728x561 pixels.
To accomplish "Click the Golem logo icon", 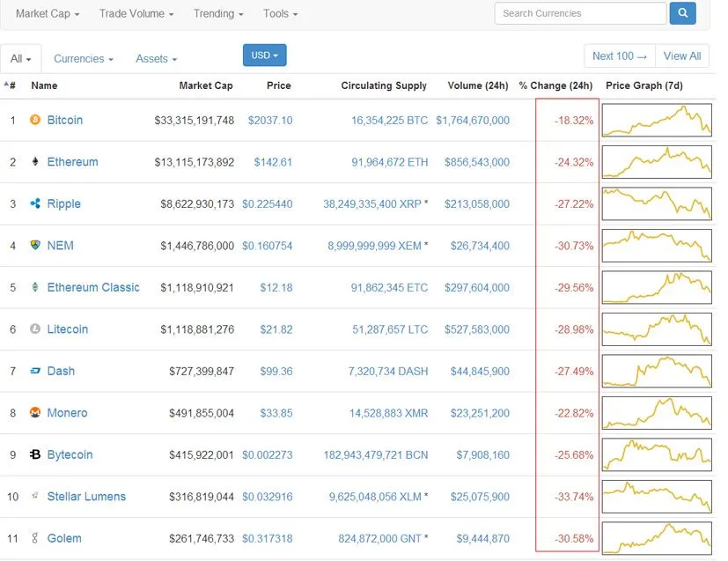I will click(x=35, y=538).
